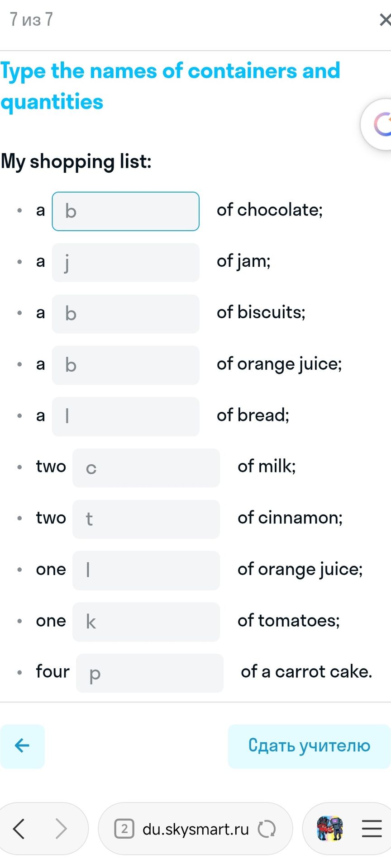Open the tabs counter showing 2
This screenshot has height=868, width=391.
pyautogui.click(x=124, y=829)
